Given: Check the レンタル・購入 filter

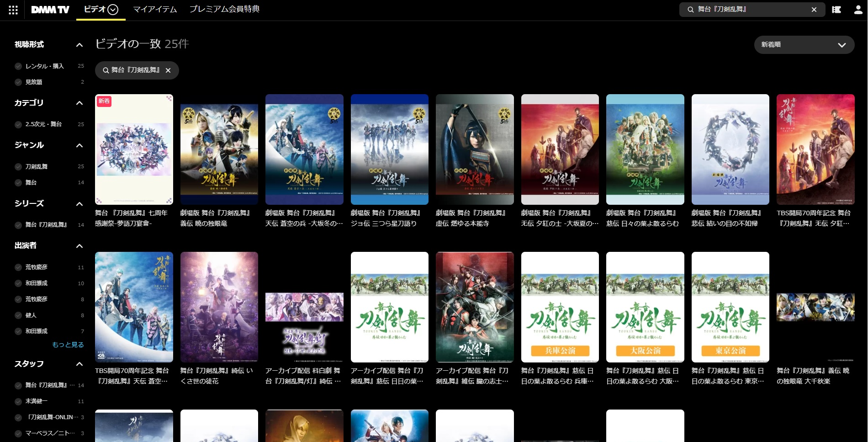Looking at the screenshot, I should (18, 66).
